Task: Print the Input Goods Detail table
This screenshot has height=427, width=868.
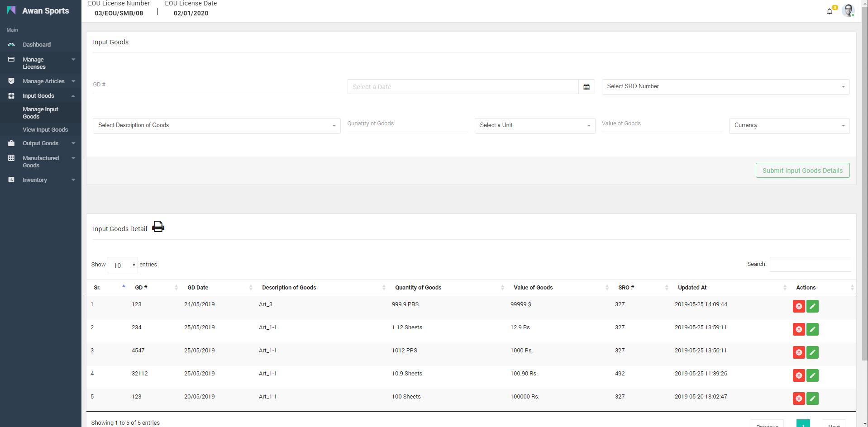Action: [158, 227]
